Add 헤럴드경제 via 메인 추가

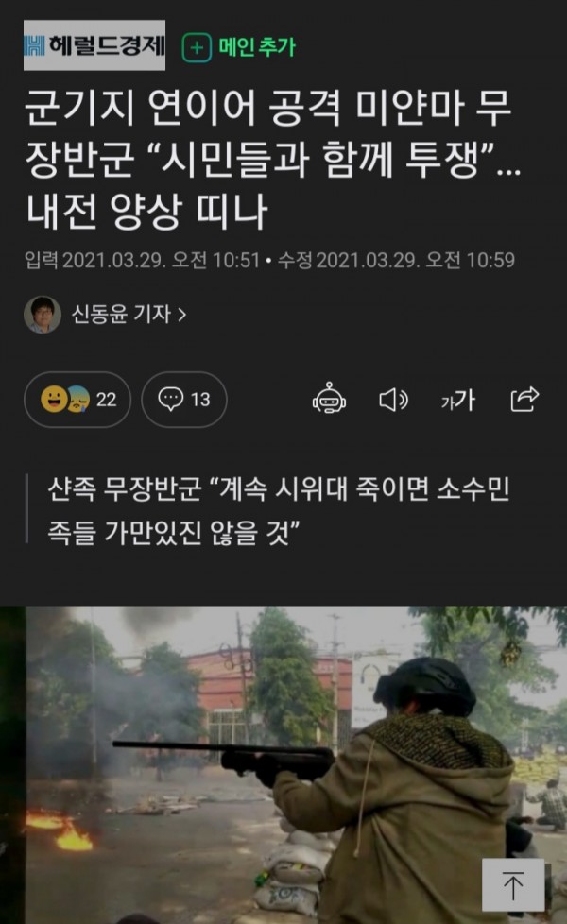tap(239, 46)
